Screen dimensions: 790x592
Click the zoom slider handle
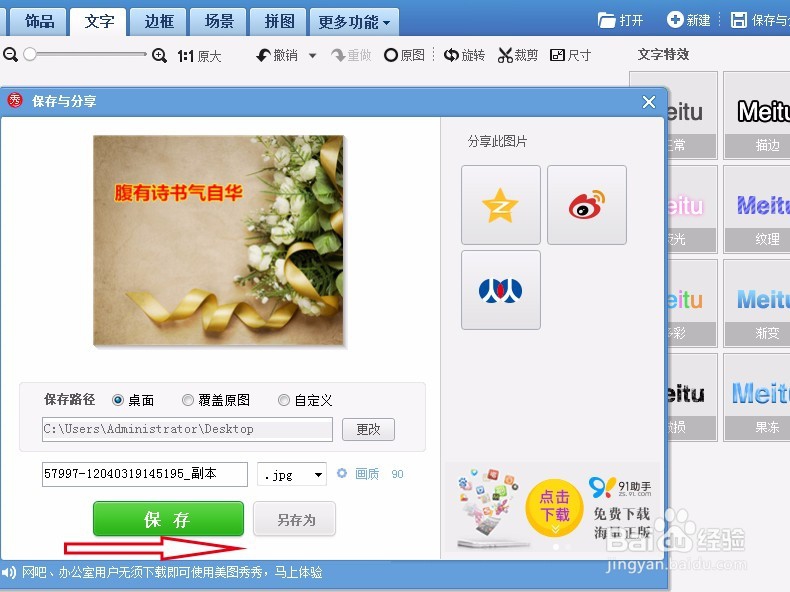point(30,54)
